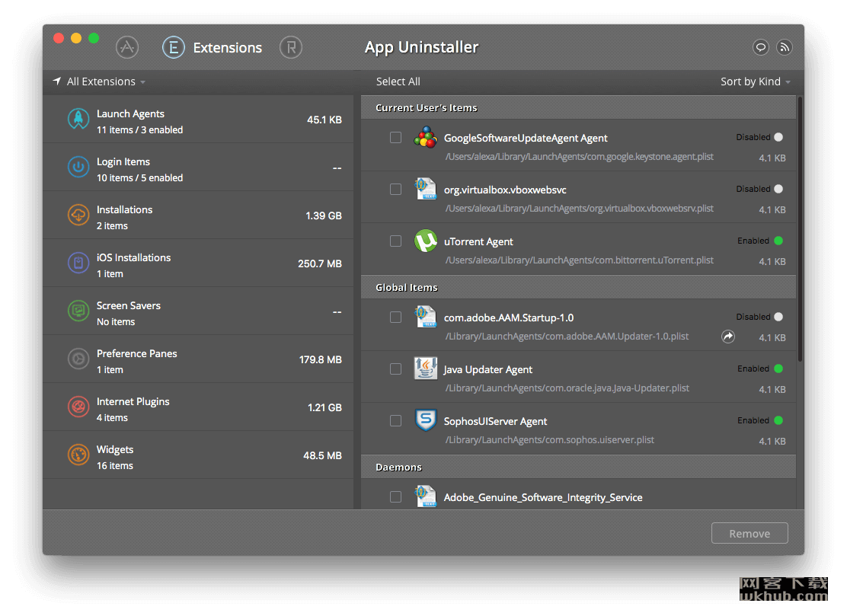847x616 pixels.
Task: Click the 1.39 GB Installations size
Action: 324,216
